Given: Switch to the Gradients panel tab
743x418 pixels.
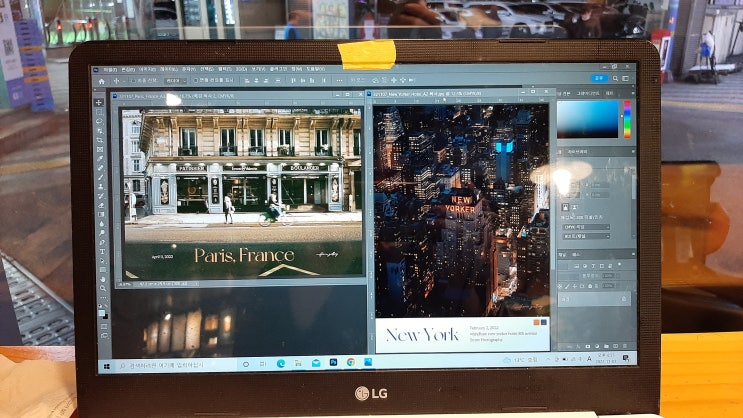Looking at the screenshot, I should tap(587, 94).
